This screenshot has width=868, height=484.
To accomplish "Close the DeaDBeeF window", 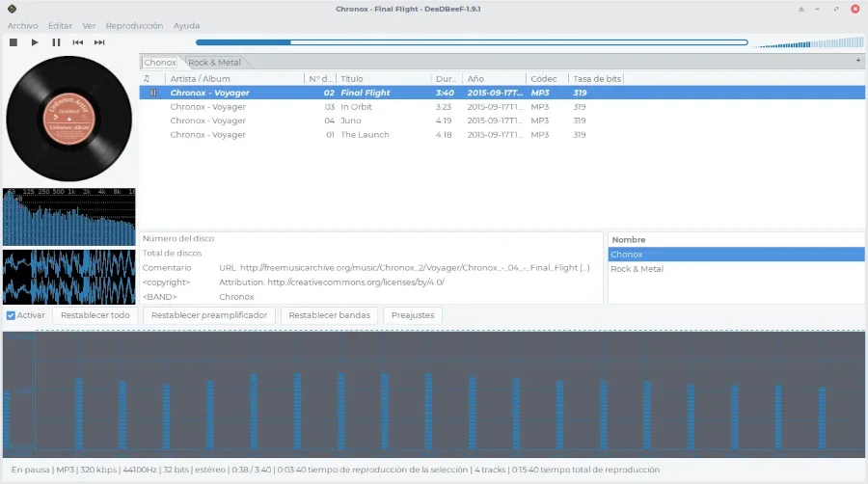I will click(854, 9).
